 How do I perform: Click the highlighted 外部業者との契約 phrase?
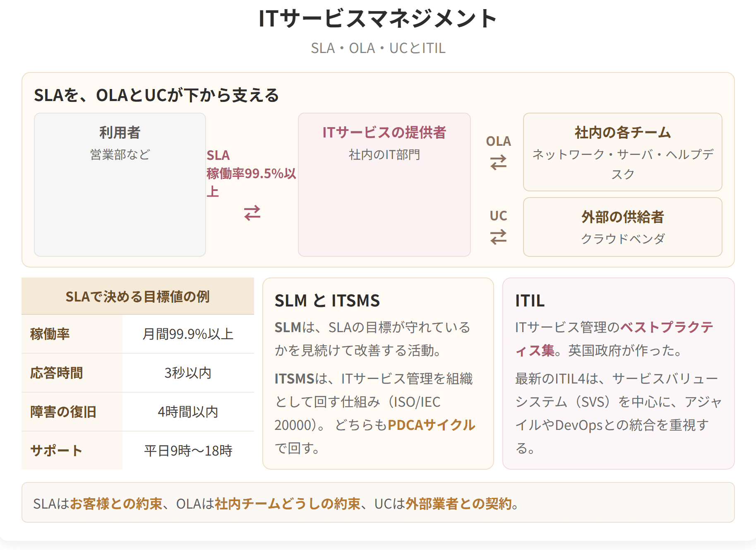point(459,504)
